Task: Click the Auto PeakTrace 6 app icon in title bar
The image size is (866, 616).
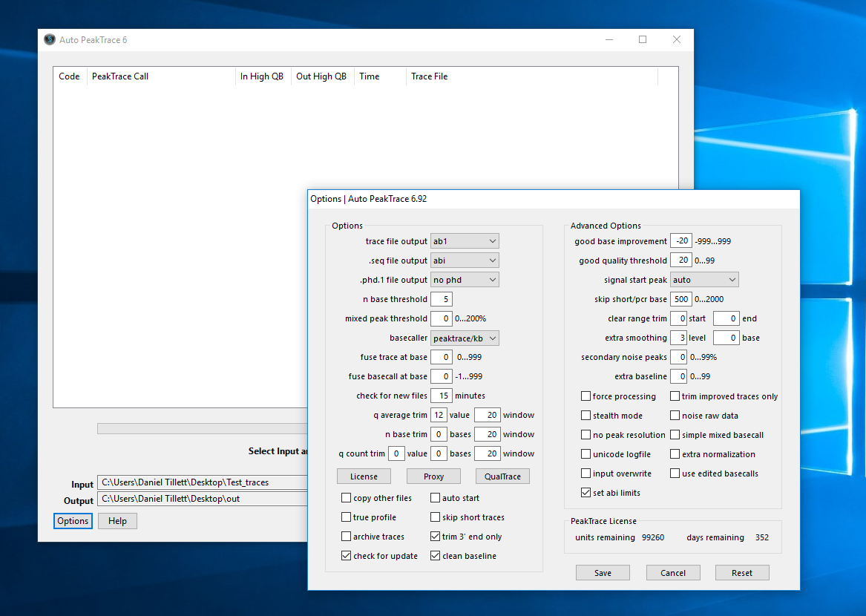Action: [50, 40]
